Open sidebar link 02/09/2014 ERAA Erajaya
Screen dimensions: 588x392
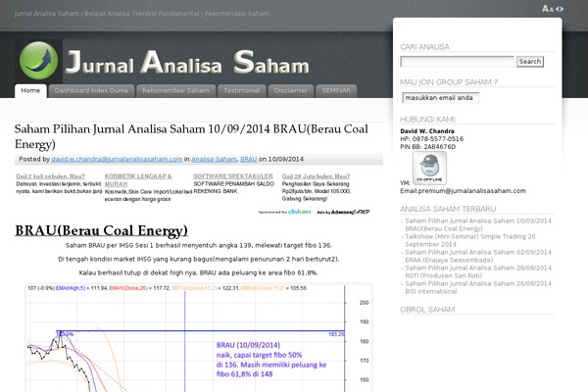pyautogui.click(x=478, y=256)
